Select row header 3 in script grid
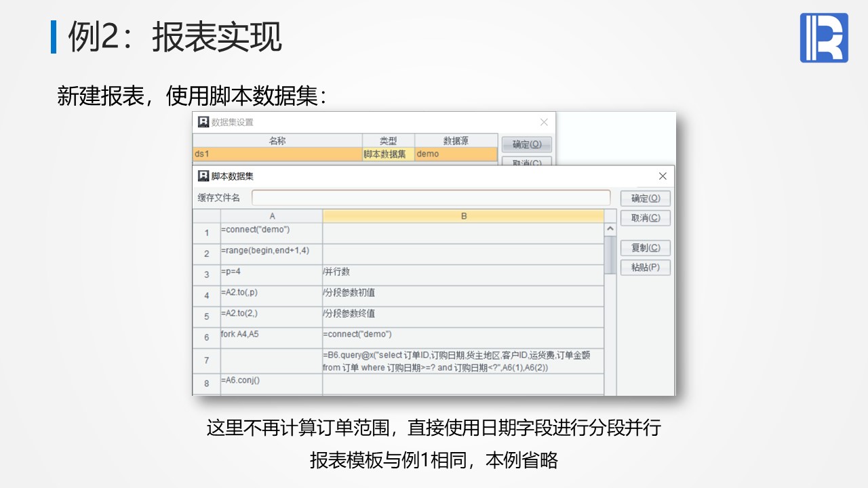 click(x=207, y=275)
